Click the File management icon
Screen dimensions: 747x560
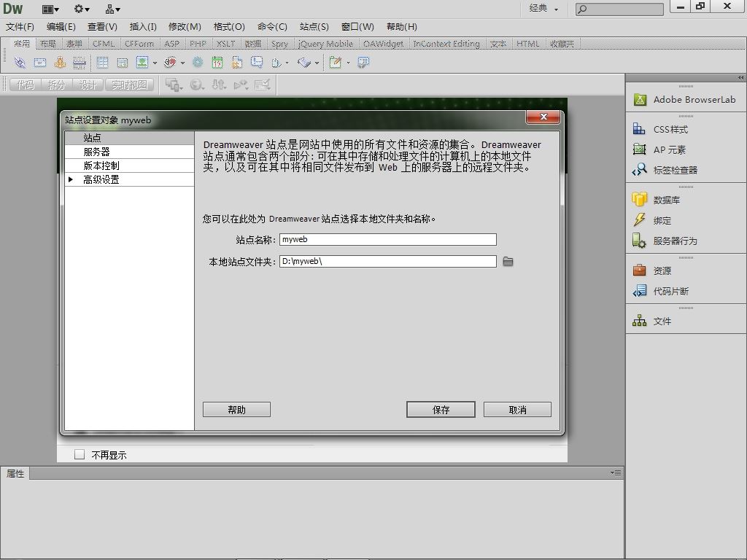pyautogui.click(x=219, y=85)
